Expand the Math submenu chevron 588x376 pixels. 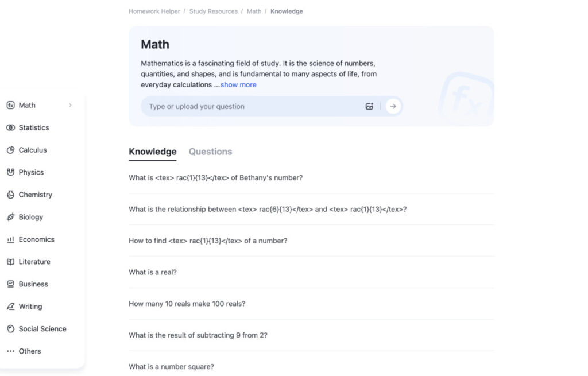(70, 106)
